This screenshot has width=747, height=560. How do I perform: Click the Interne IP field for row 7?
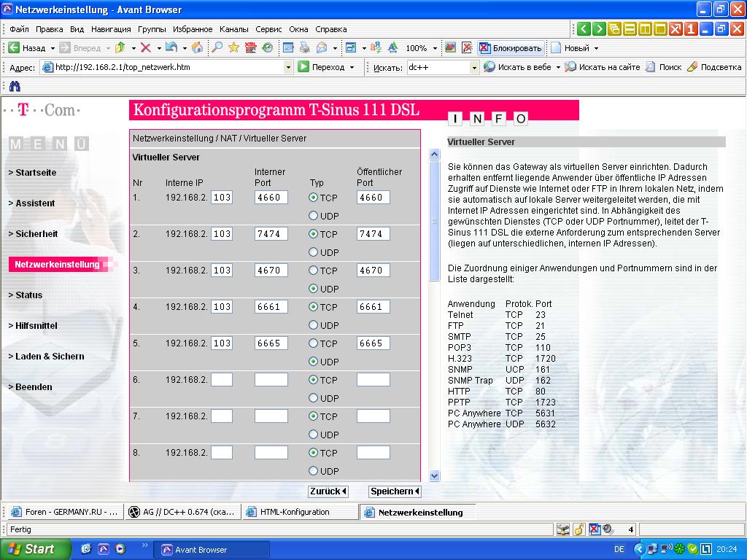(x=222, y=416)
